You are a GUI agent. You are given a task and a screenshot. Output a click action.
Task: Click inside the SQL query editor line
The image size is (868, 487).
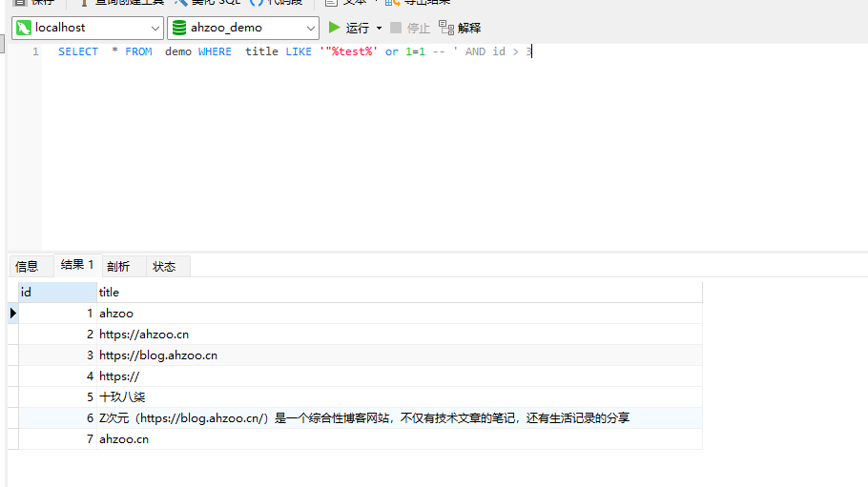[286, 51]
